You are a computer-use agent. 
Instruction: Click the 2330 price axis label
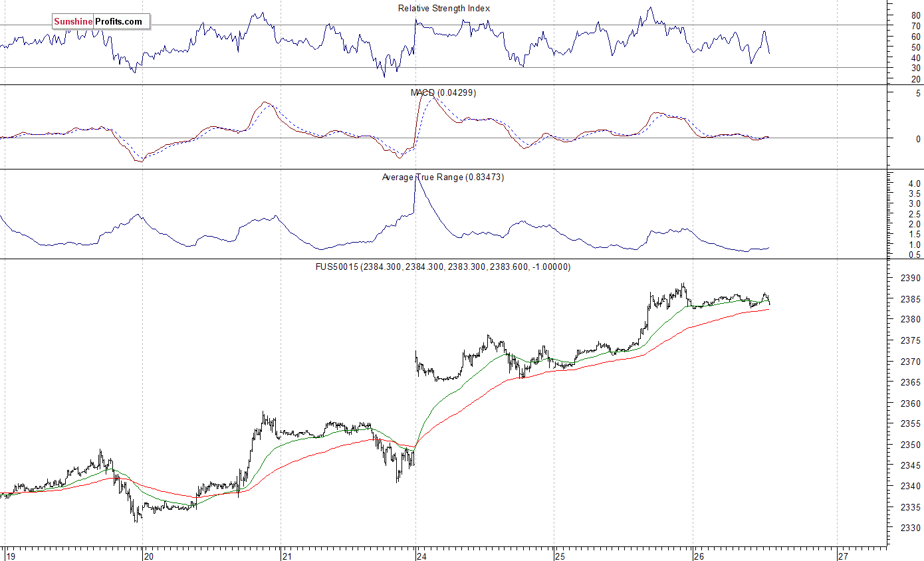[x=912, y=529]
